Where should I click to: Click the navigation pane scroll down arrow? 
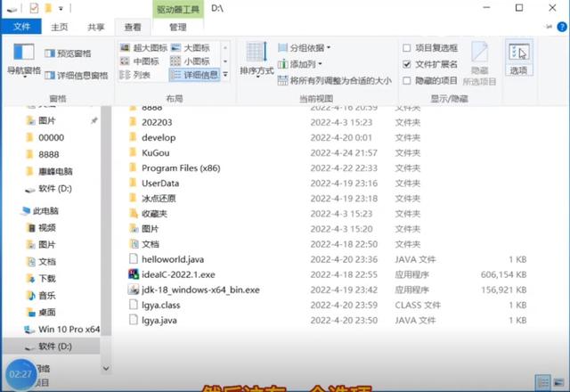(x=106, y=368)
